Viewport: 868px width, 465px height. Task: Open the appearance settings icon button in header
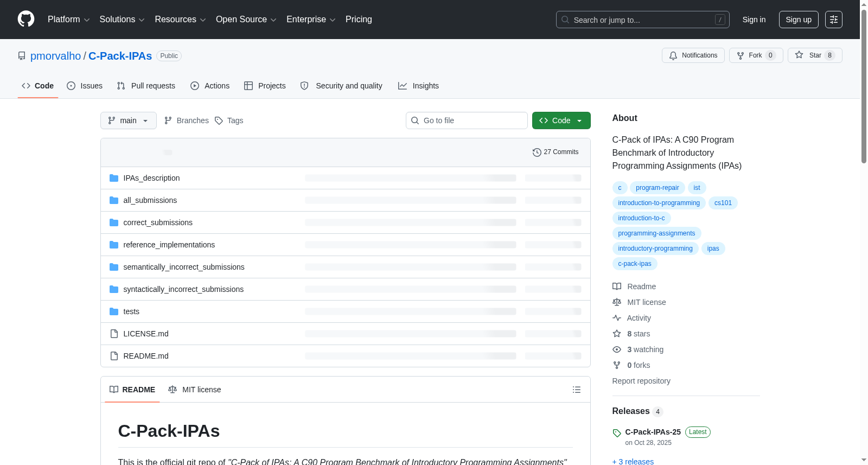click(x=834, y=20)
